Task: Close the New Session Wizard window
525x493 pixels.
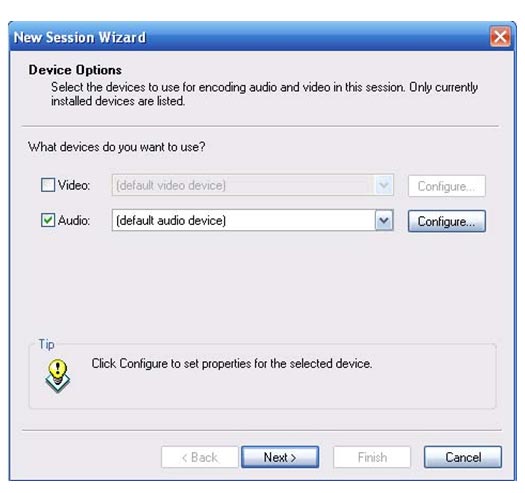Action: [x=500, y=37]
